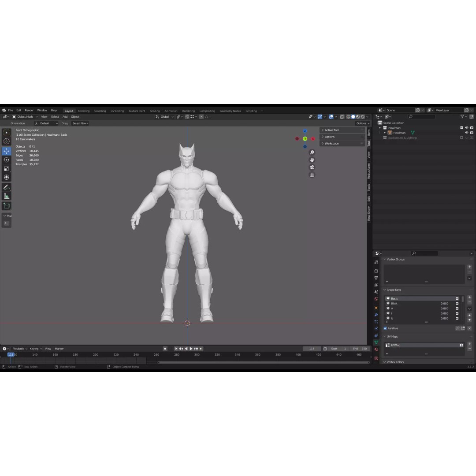Uncheck Howlman collection exclude checkbox
476x476 pixels.
[461, 128]
